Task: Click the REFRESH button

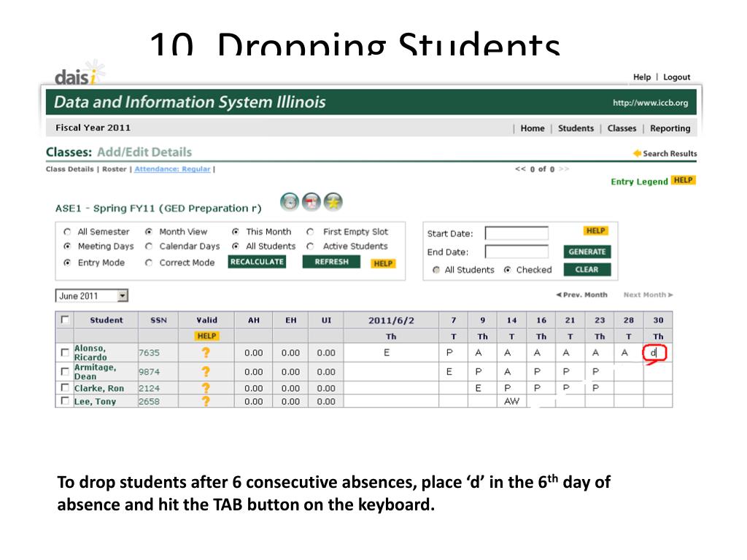Action: coord(331,262)
